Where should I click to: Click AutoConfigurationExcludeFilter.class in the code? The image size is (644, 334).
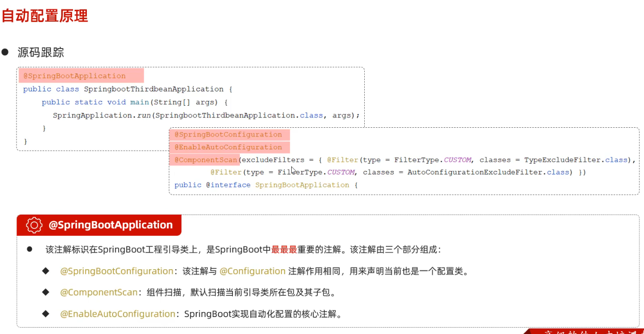tap(488, 172)
